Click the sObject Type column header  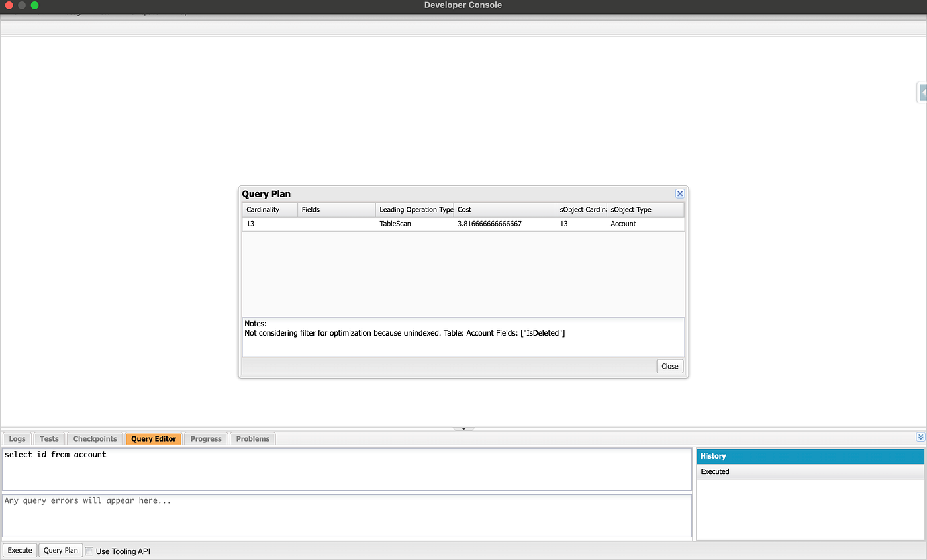point(645,210)
